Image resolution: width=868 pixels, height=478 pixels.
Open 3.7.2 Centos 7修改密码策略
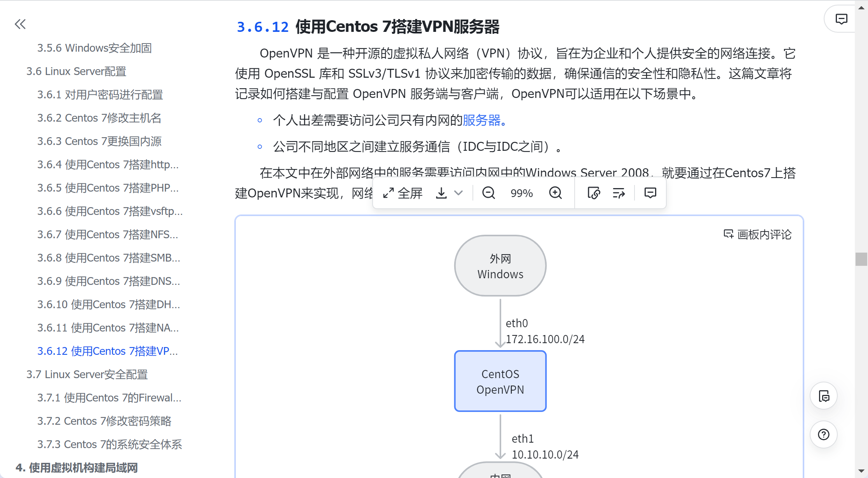(x=104, y=421)
